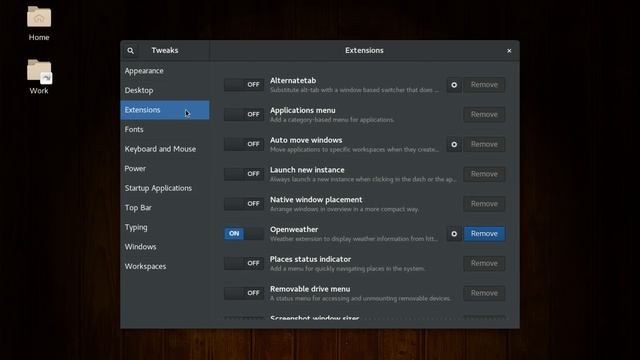Enable Launch new instance switch
The width and height of the screenshot is (640, 360).
point(244,174)
